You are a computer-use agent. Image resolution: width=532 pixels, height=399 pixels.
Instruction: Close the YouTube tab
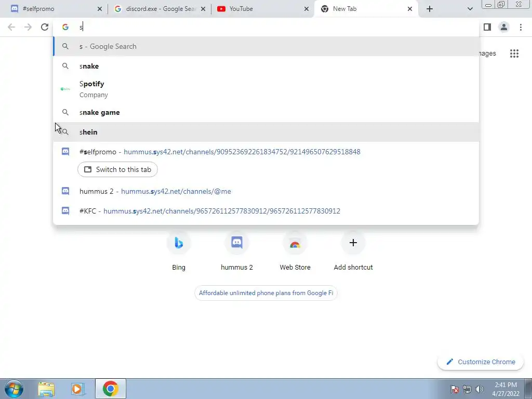click(x=307, y=9)
